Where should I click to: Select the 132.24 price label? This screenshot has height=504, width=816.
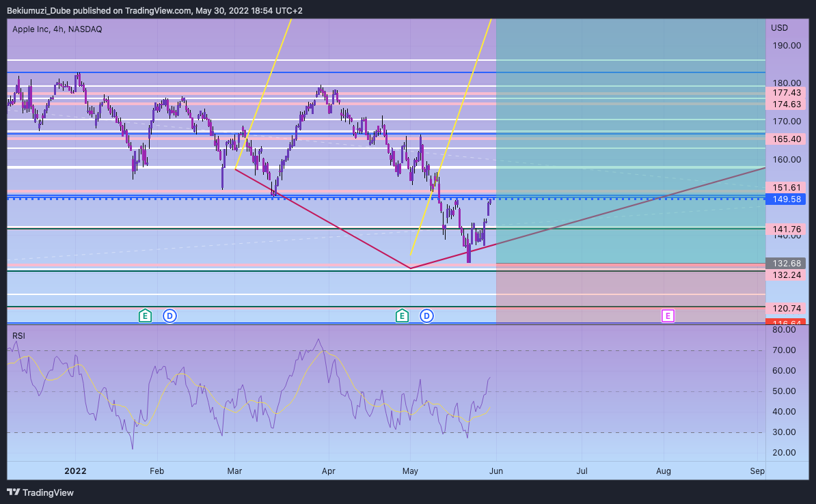coord(786,275)
